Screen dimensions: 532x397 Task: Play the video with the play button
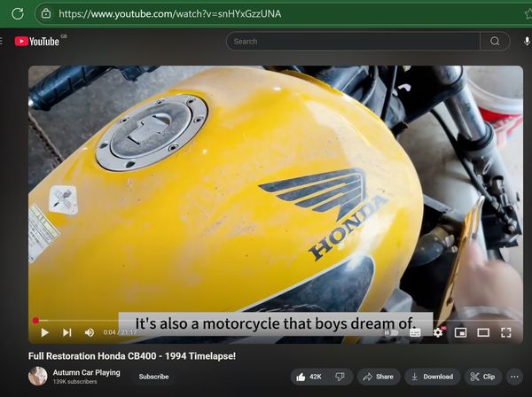(44, 332)
